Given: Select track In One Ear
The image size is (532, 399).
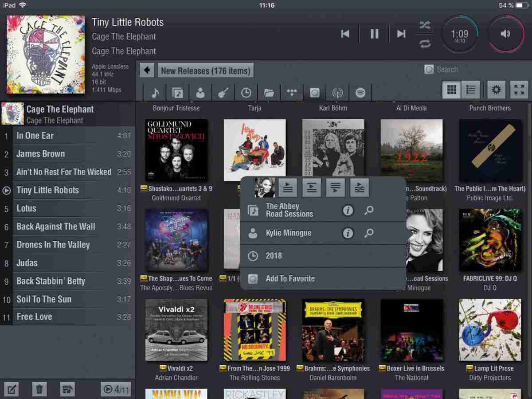Looking at the screenshot, I should 67,136.
